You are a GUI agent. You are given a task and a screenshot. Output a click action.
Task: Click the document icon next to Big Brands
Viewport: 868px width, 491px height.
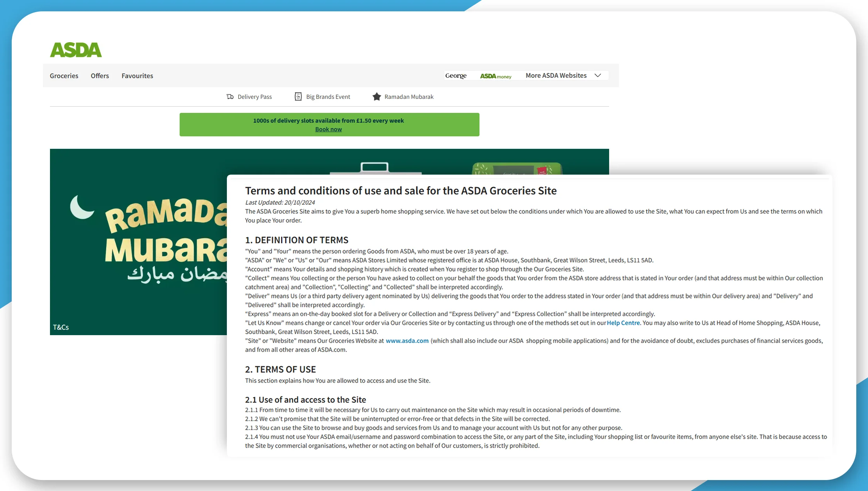coord(298,96)
